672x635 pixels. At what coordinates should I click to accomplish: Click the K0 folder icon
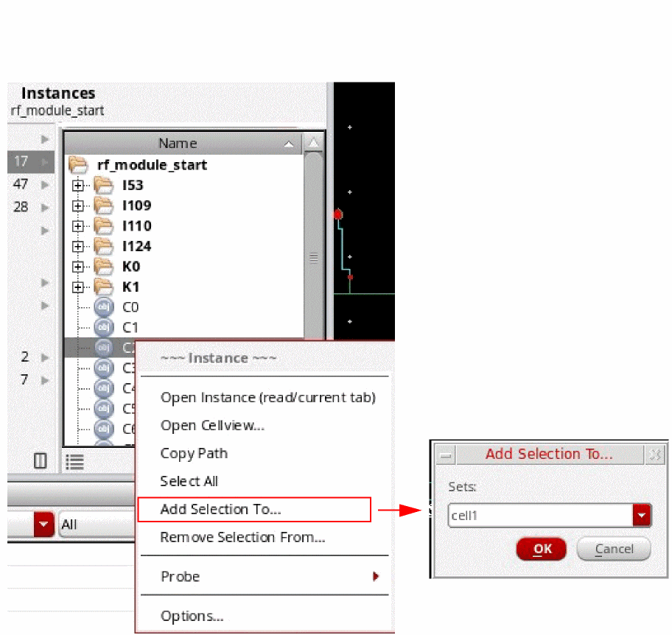[104, 267]
